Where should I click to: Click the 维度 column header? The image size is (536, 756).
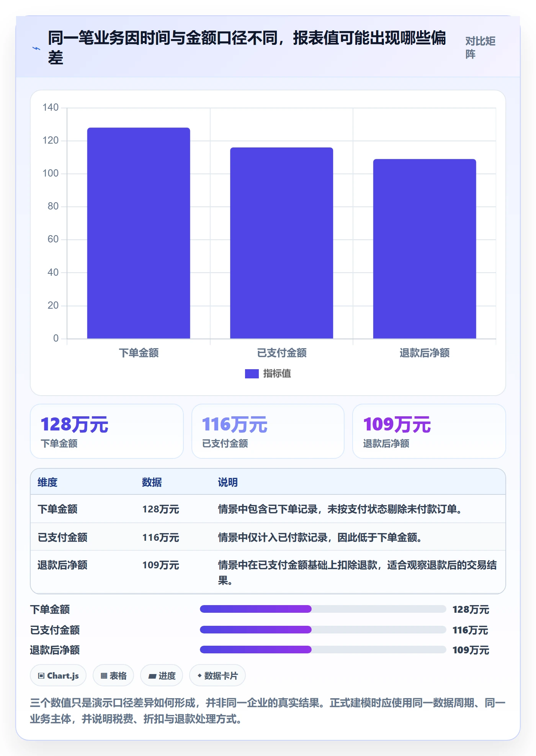point(47,482)
